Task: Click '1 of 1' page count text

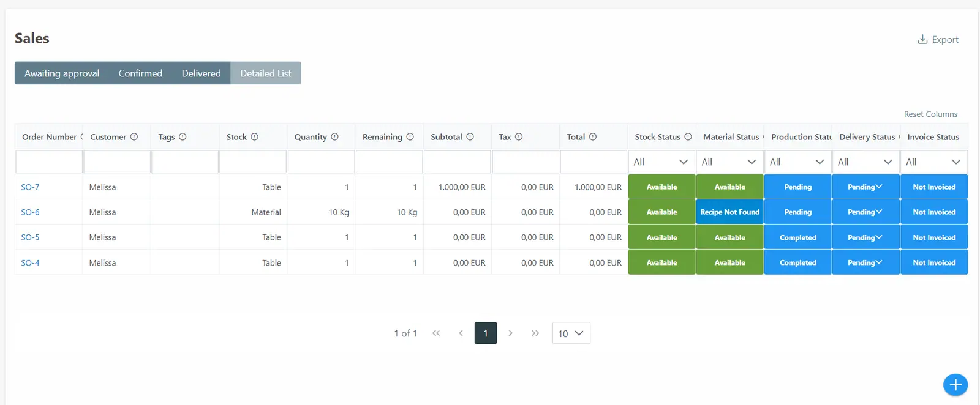Action: (405, 333)
